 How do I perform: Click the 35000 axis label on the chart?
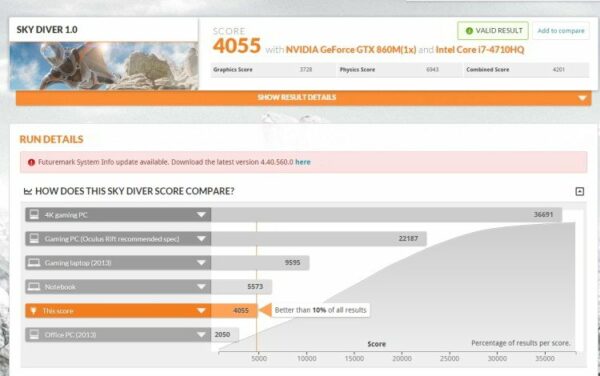pyautogui.click(x=545, y=359)
